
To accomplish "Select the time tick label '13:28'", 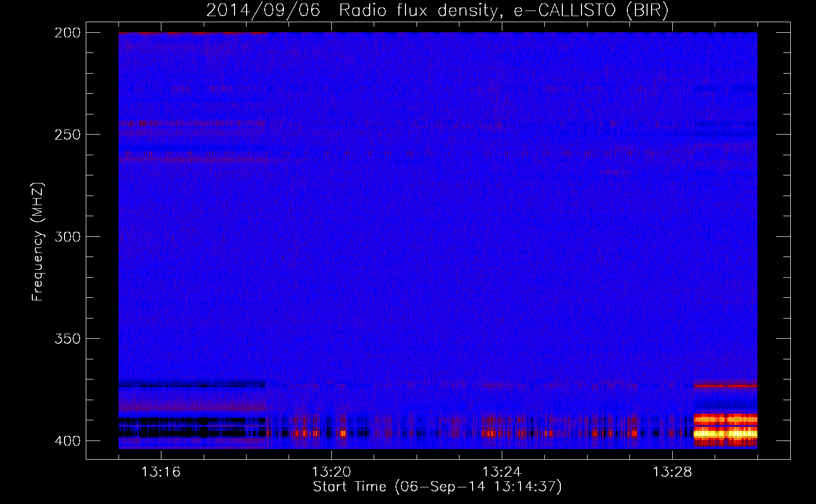I will coord(672,472).
